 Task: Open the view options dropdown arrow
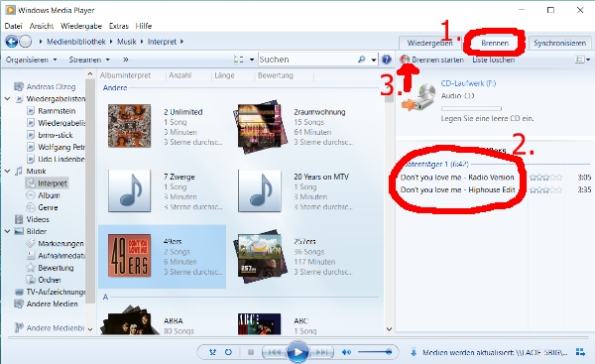point(252,60)
